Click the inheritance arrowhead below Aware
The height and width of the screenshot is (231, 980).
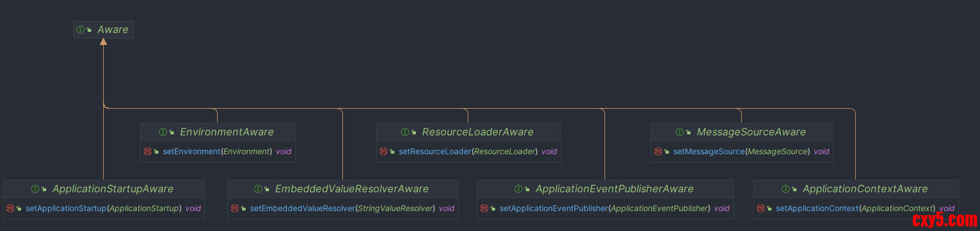[x=103, y=42]
